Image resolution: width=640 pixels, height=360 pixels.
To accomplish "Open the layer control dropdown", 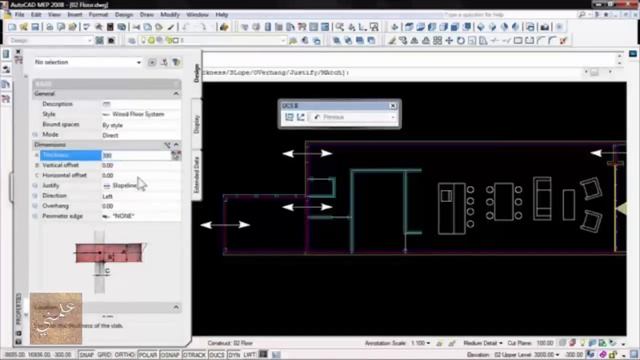I will point(212,40).
